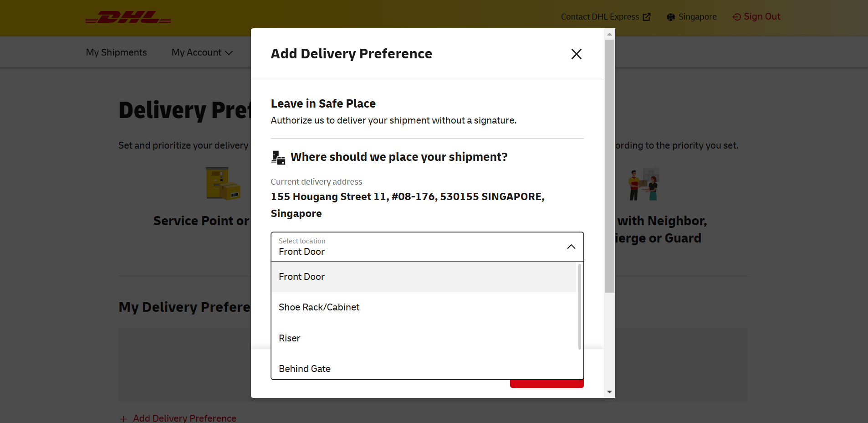Switch to My Shipments
This screenshot has height=423, width=868.
116,52
